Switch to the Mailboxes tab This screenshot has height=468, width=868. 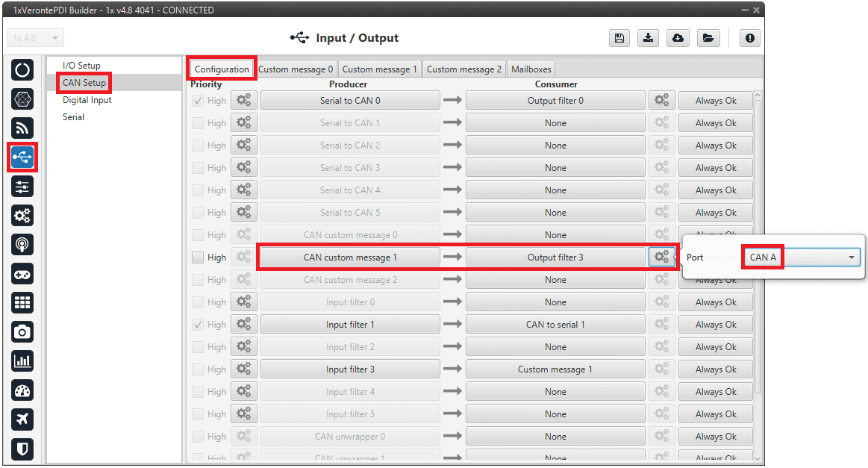click(531, 69)
